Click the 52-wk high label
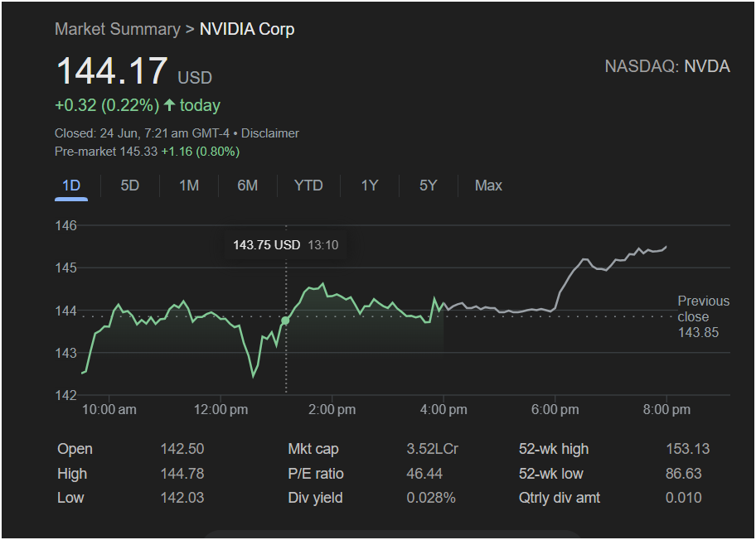This screenshot has height=540, width=756. pyautogui.click(x=554, y=449)
